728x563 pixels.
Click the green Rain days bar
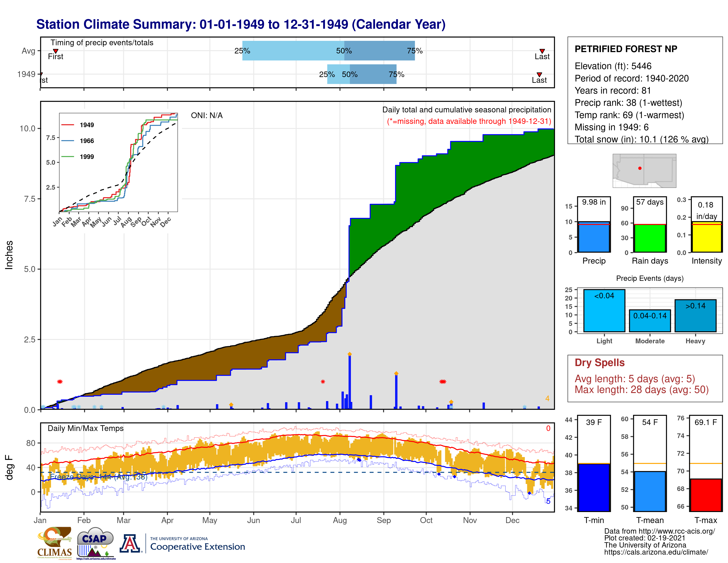pos(650,238)
